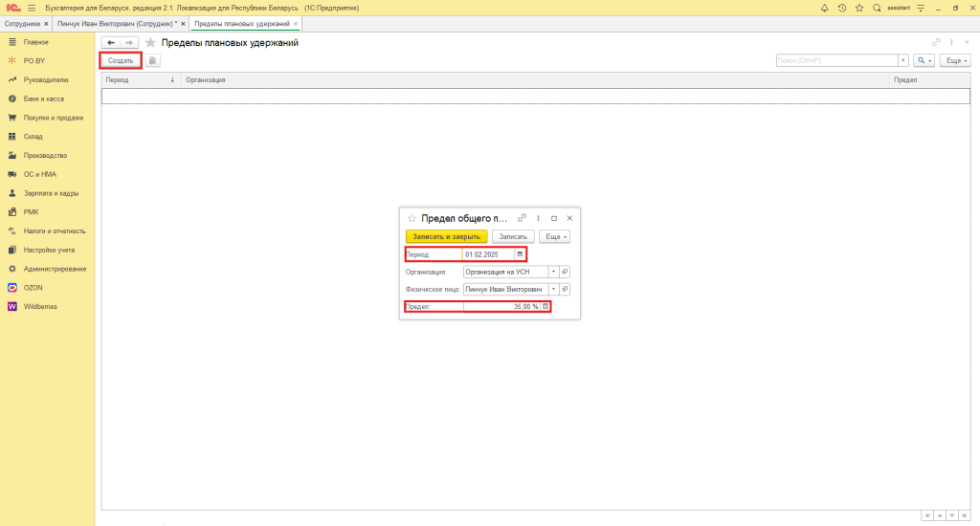Go back with the left arrow
Viewport: 980px width, 526px height.
[x=111, y=42]
